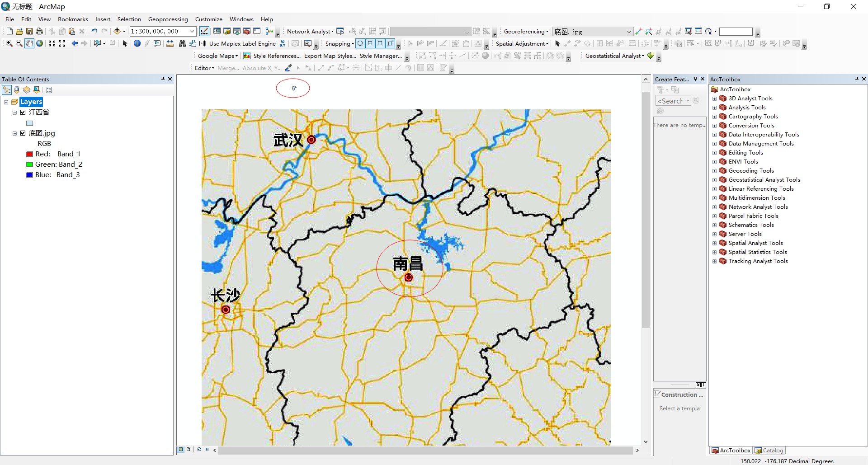
Task: Toggle List By Drawing Order view
Action: point(7,90)
